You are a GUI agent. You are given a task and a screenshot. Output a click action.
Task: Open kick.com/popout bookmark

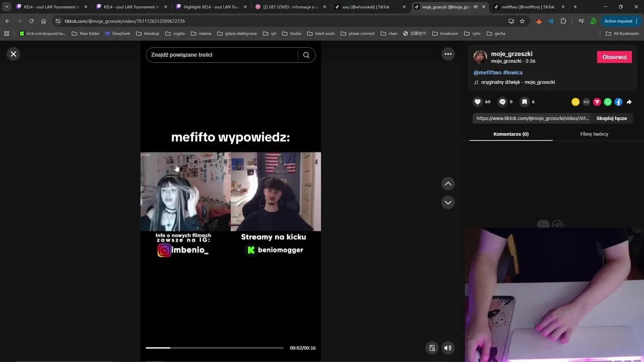pos(42,34)
